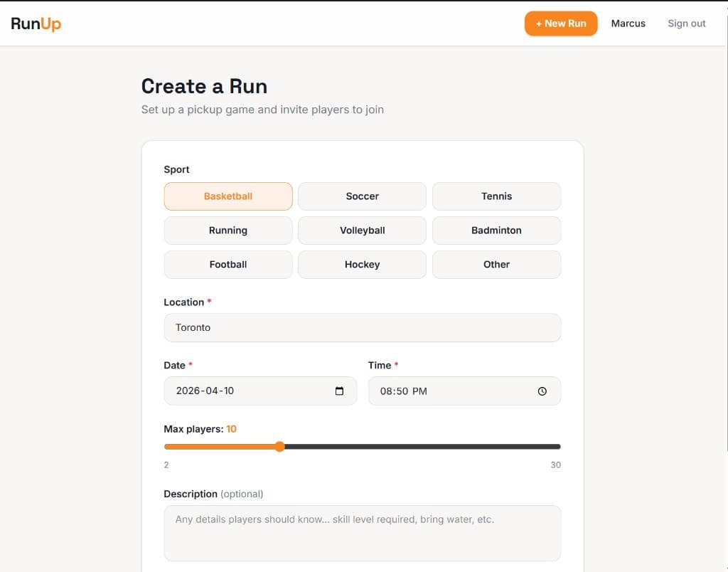Viewport: 728px width, 572px height.
Task: Click the RunUp logo
Action: click(x=36, y=22)
